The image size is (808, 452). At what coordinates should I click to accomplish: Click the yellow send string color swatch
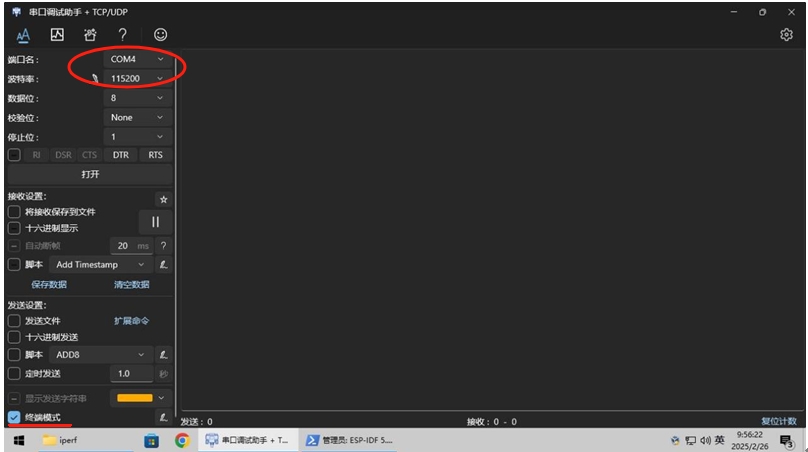pos(134,398)
